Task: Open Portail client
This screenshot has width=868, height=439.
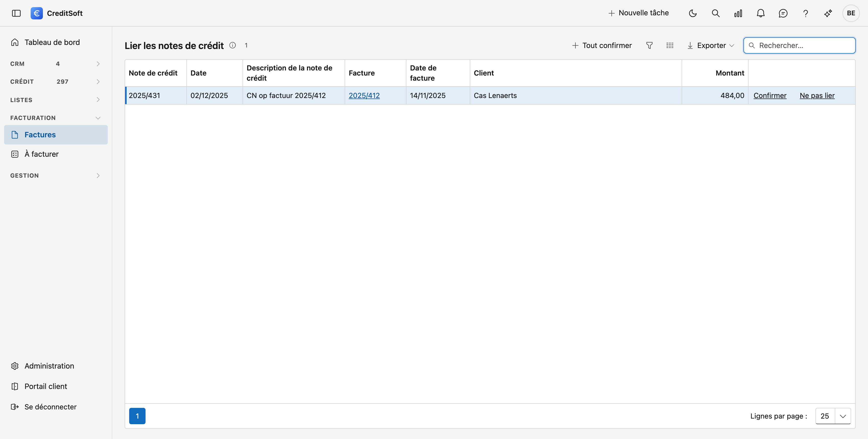Action: pos(56,386)
